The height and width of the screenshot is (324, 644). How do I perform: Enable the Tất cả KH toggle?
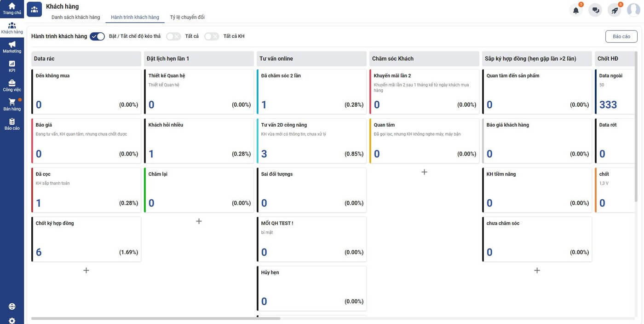(x=212, y=36)
